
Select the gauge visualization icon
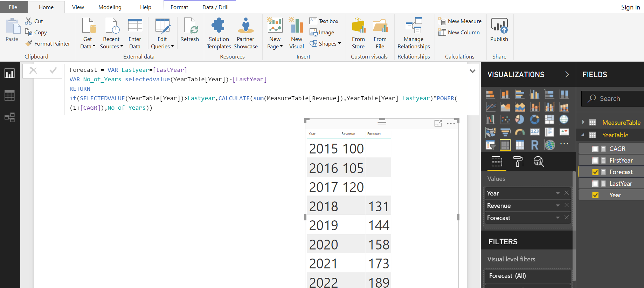(x=520, y=132)
